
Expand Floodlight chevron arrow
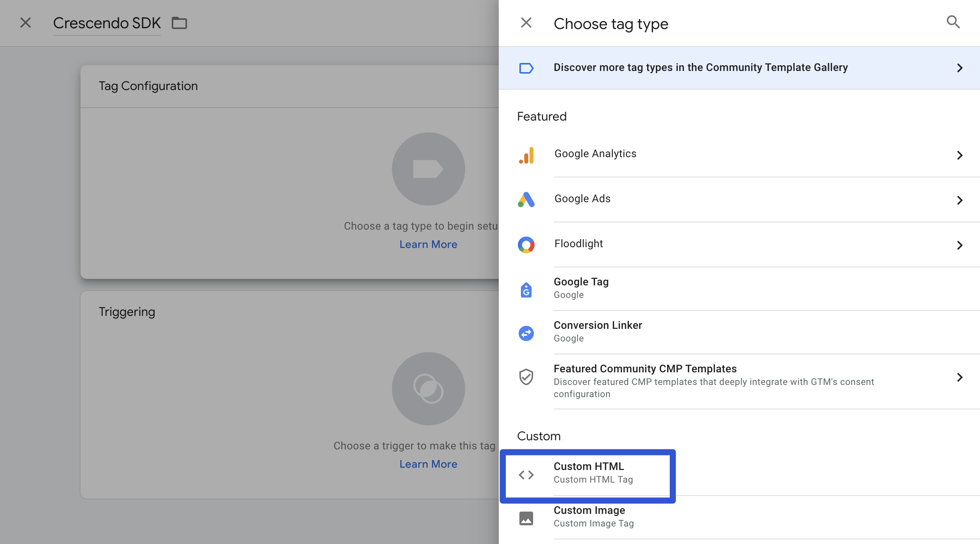(959, 245)
